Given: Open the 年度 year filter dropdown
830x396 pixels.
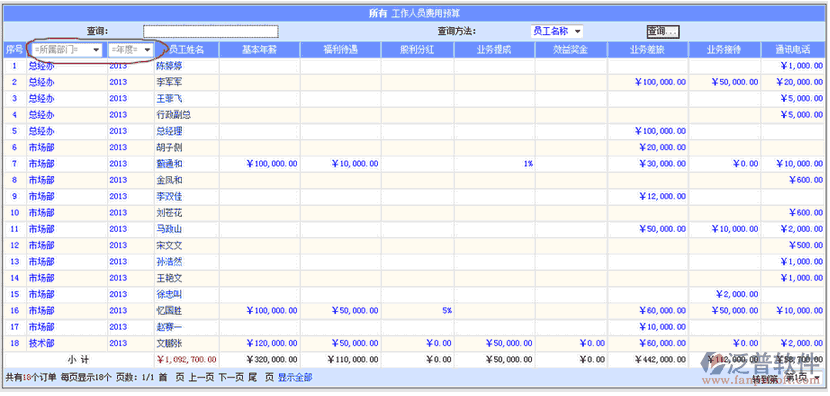Looking at the screenshot, I should (x=131, y=50).
